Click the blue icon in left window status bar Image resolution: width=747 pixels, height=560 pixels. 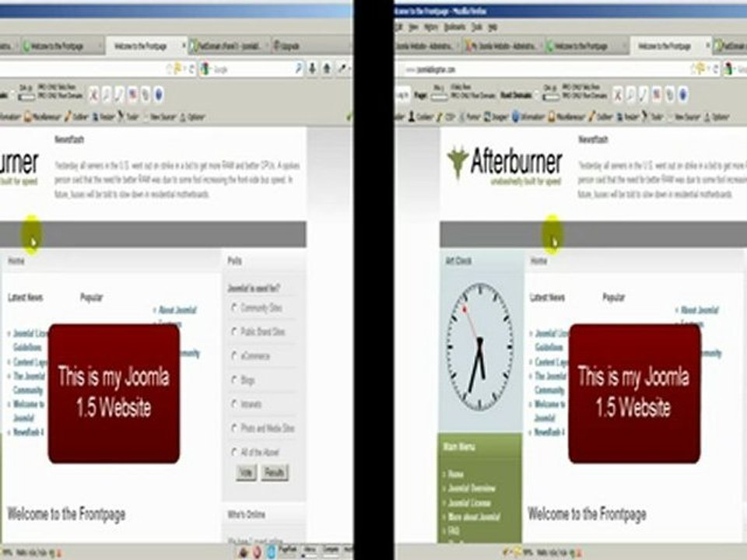click(271, 552)
